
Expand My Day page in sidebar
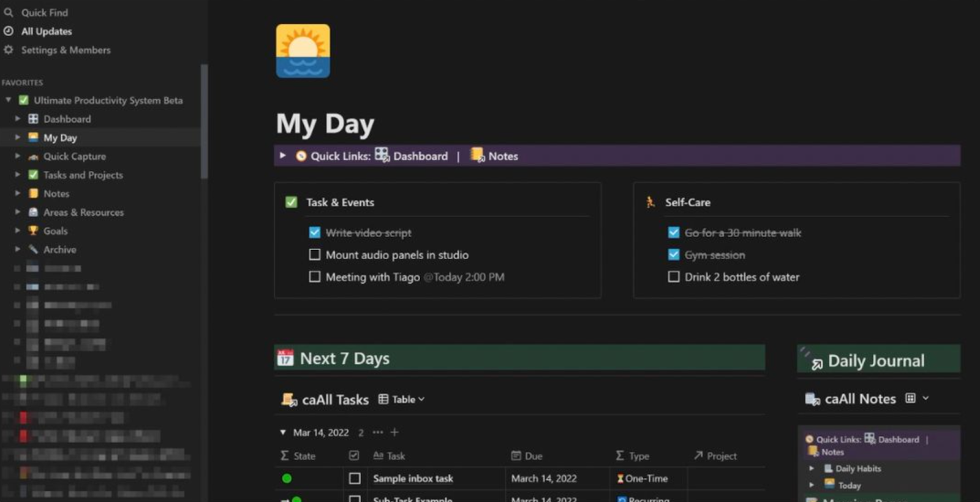coord(18,137)
